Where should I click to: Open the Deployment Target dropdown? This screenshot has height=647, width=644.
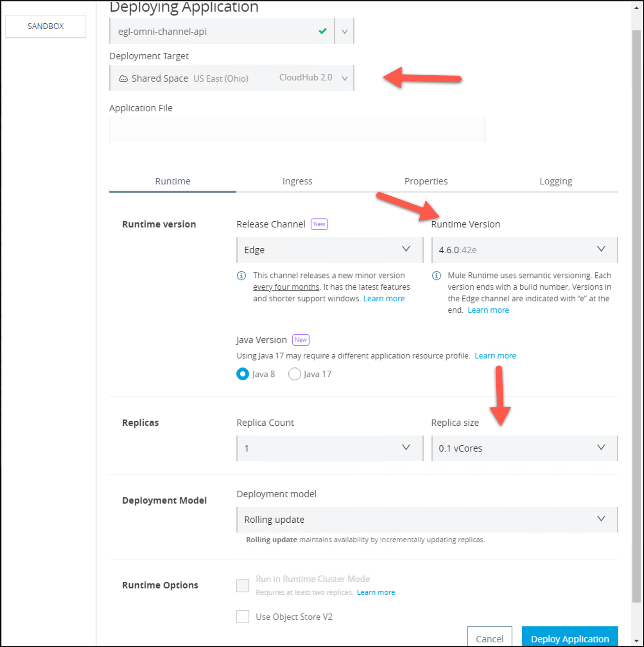(345, 78)
